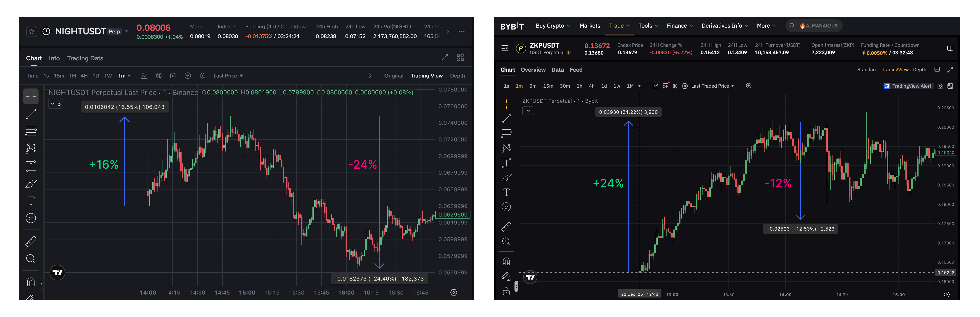Collapse the indicators legend showing 3 on Binance chart

[55, 103]
